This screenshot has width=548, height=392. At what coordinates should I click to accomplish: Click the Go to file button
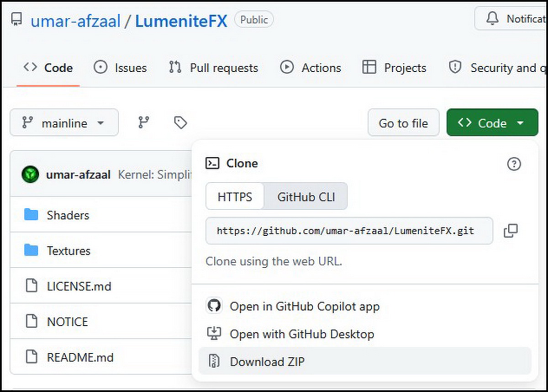[x=403, y=122]
